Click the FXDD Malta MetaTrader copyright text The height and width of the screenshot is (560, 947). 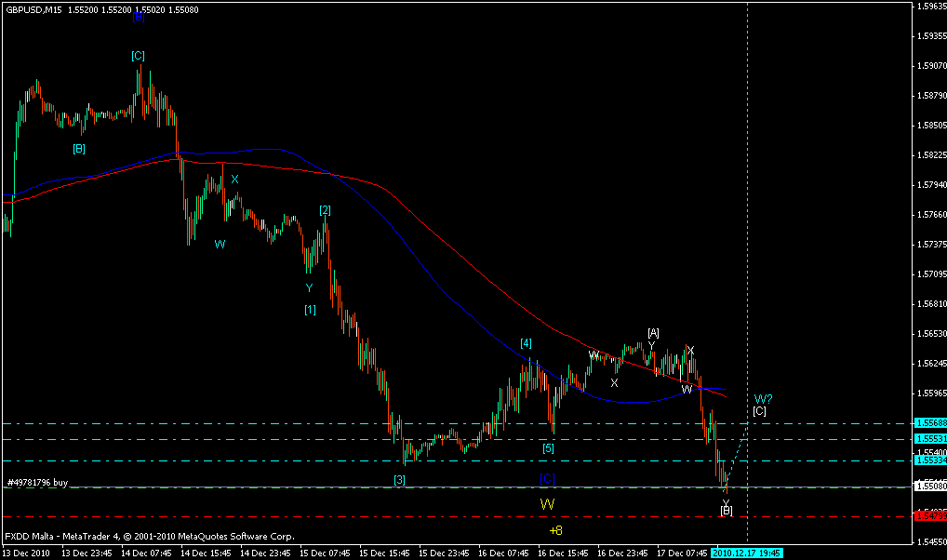click(x=150, y=536)
